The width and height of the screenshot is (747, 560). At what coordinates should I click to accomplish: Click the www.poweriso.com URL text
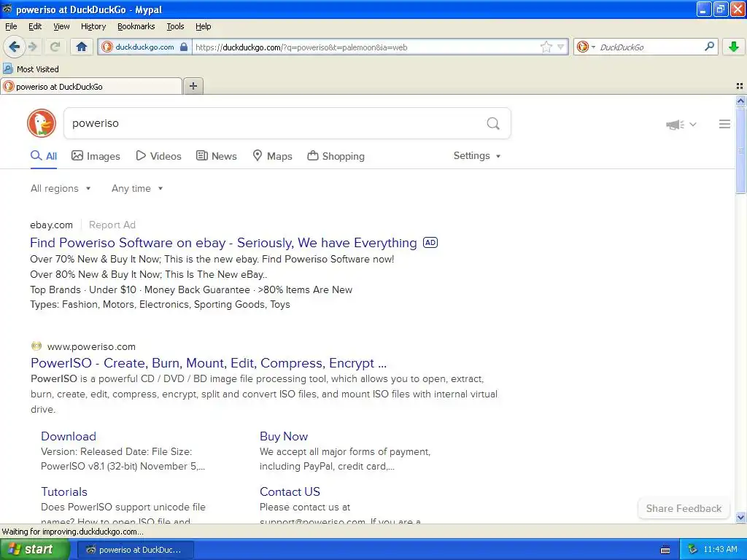pos(91,346)
